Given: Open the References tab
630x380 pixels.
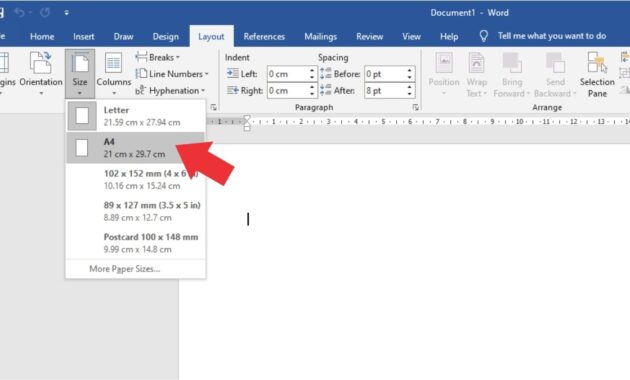Looking at the screenshot, I should click(264, 37).
